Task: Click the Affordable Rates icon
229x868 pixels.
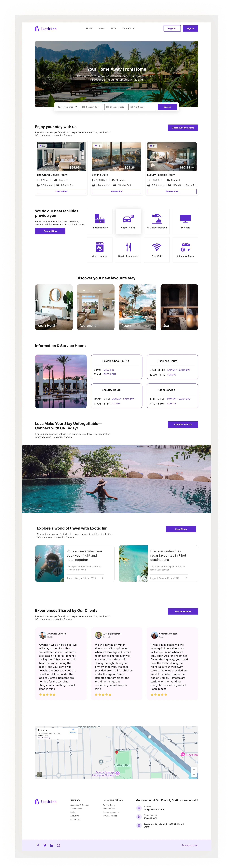Action: pos(185,247)
